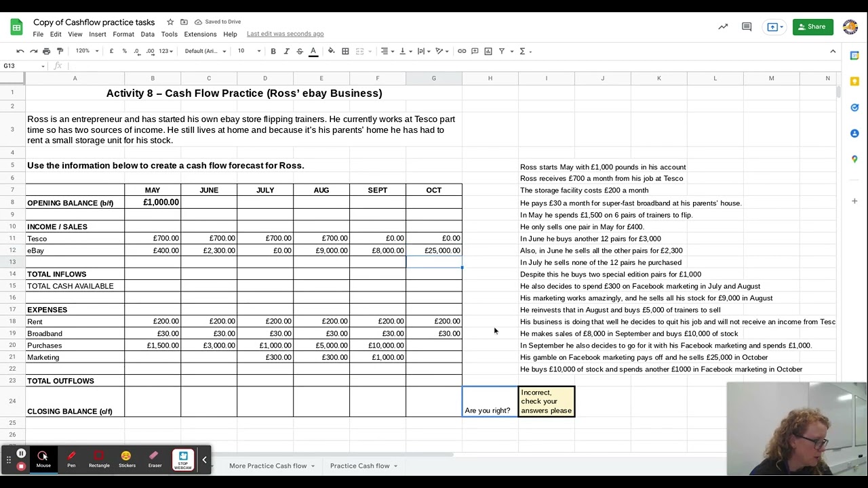
Task: Open text rotation options
Action: (x=441, y=51)
